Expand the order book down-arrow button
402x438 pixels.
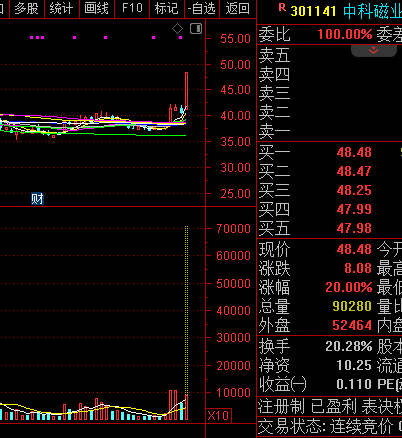pos(374,50)
